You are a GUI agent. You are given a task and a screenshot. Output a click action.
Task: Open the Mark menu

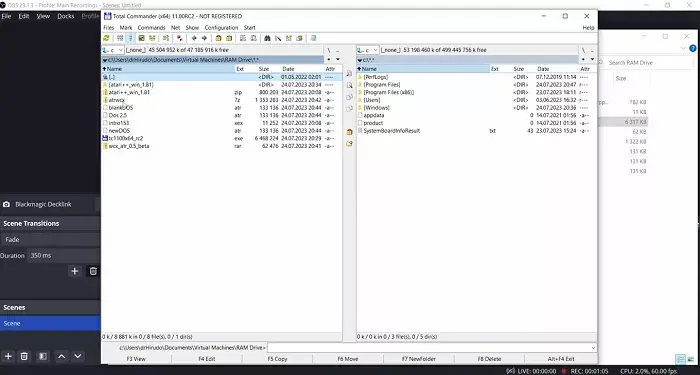(x=126, y=28)
